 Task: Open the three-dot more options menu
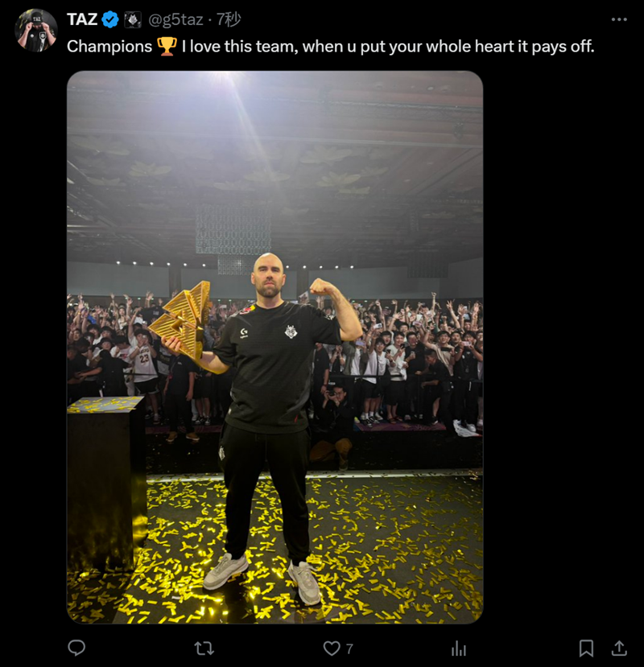pyautogui.click(x=619, y=19)
